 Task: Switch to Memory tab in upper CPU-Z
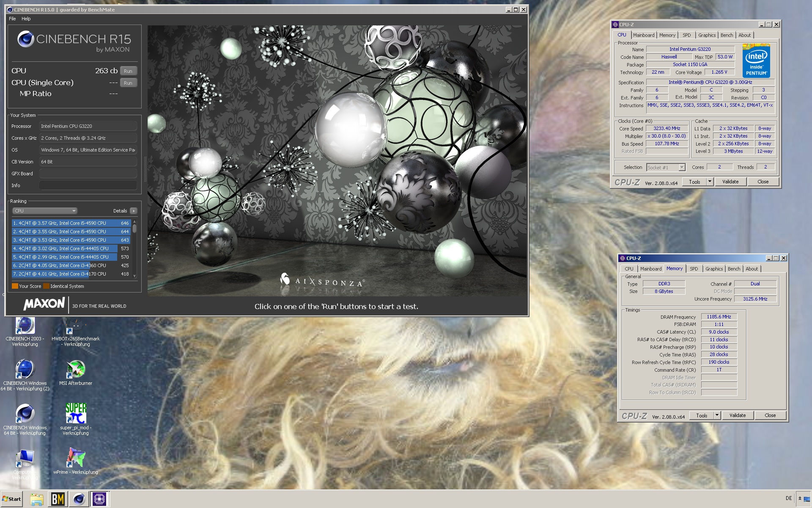click(667, 35)
